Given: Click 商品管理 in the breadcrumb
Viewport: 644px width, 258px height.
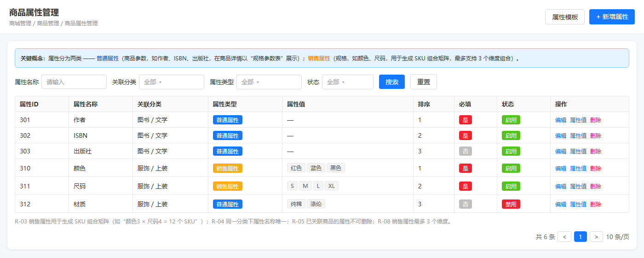Looking at the screenshot, I should click(x=48, y=23).
